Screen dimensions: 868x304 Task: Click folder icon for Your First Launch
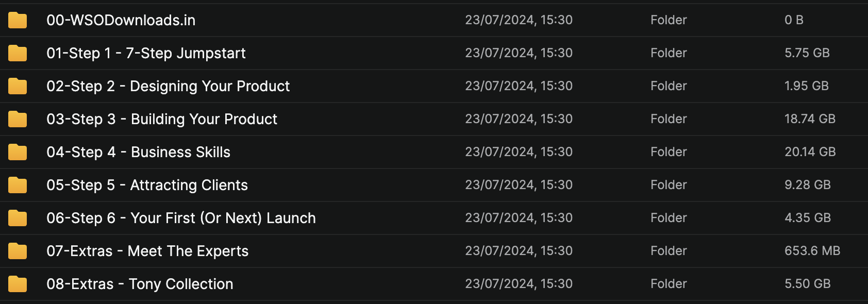click(x=18, y=218)
